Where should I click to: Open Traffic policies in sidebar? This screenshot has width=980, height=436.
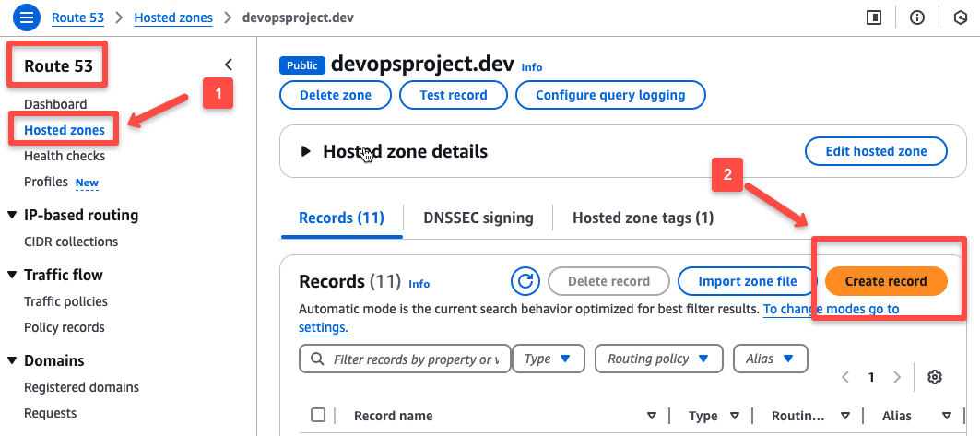coord(65,301)
